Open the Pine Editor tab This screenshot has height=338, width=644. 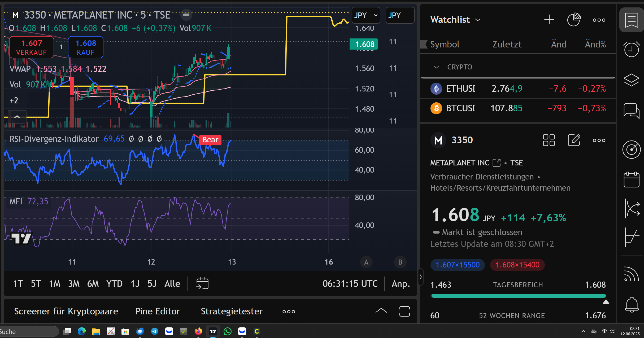pyautogui.click(x=158, y=311)
